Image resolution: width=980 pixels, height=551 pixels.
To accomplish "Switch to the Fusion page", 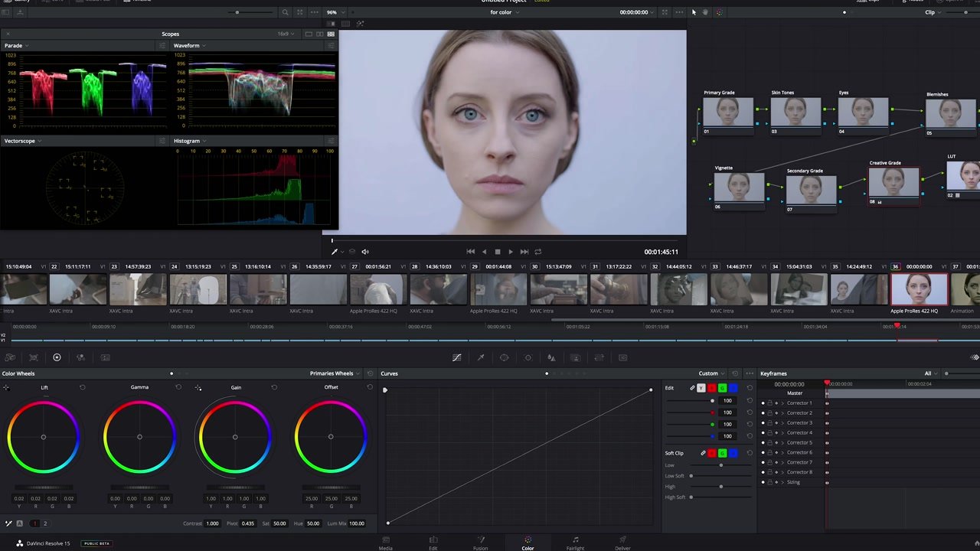I will point(481,543).
